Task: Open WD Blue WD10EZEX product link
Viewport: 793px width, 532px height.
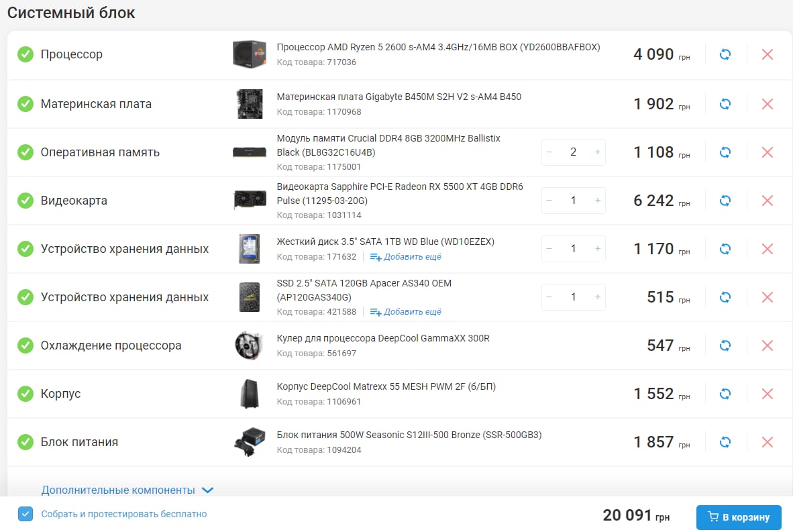Action: 385,242
